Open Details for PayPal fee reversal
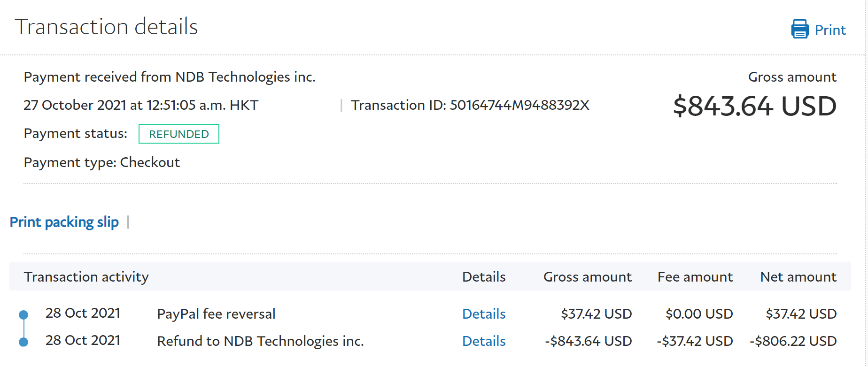 pos(484,314)
